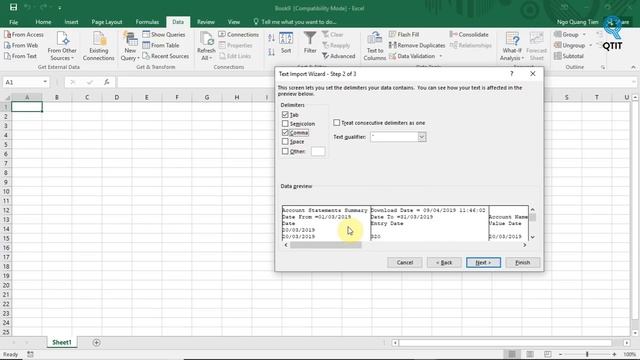Click the From Table icon
The height and width of the screenshot is (360, 640).
tap(146, 45)
